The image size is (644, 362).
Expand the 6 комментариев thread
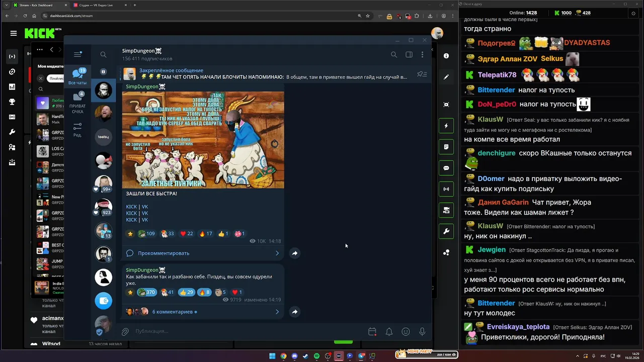(x=203, y=312)
